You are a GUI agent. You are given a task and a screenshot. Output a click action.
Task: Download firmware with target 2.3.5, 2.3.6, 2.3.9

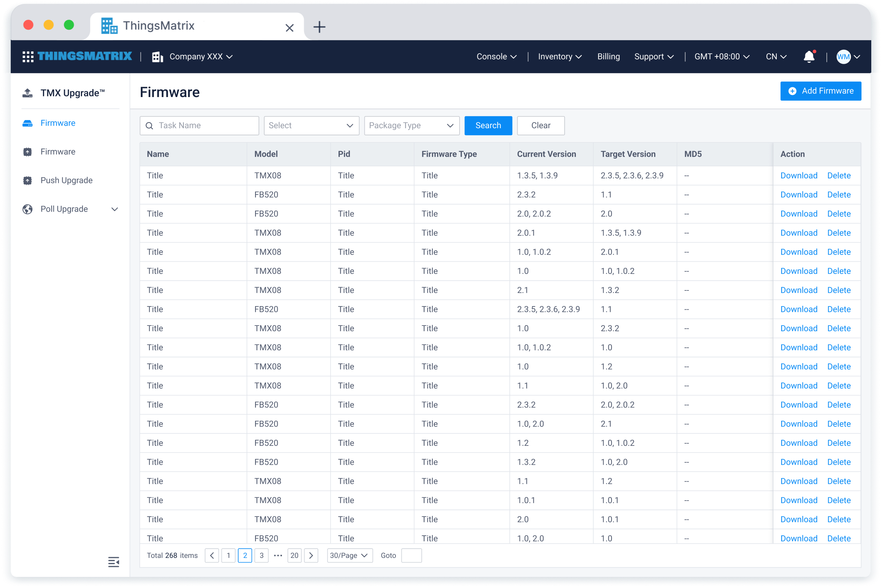pos(799,175)
